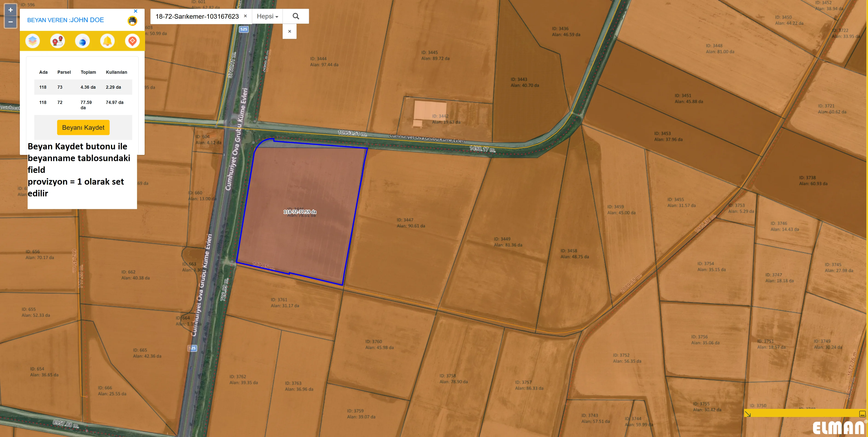Select the parcel 73 table row
Screen dimensions: 868x437
point(83,87)
